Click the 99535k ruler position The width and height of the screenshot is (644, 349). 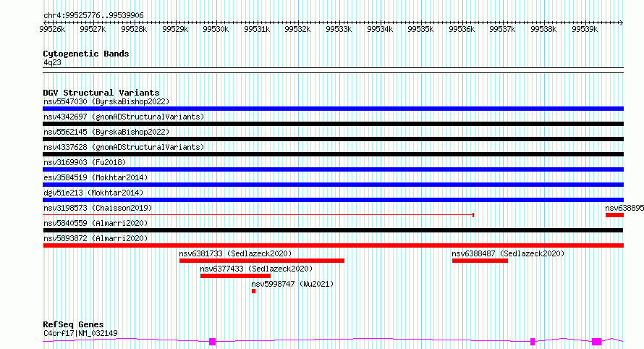point(420,29)
